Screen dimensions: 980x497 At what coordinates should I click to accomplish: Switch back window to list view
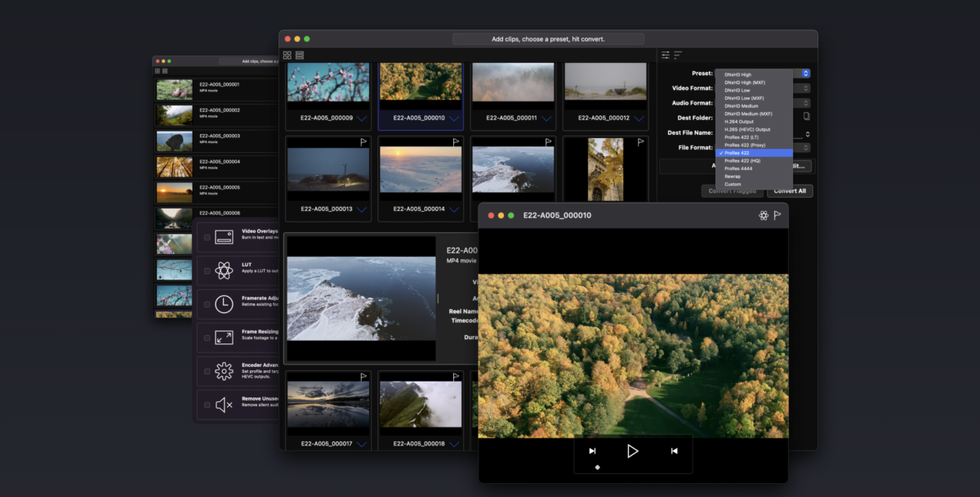(x=164, y=71)
